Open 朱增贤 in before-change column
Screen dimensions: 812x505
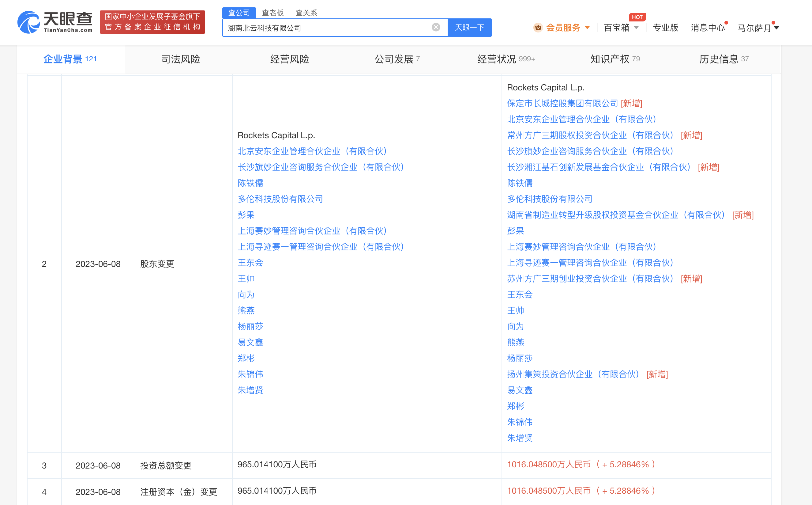250,390
